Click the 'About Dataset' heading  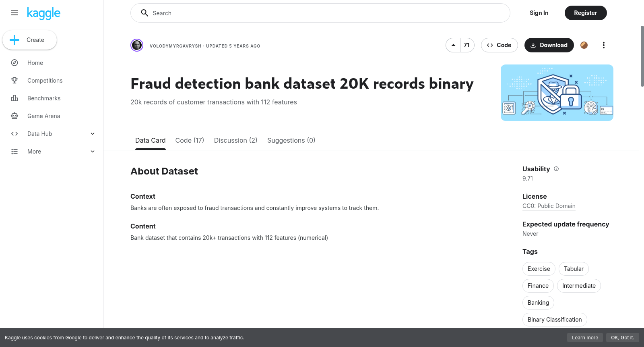(x=164, y=171)
